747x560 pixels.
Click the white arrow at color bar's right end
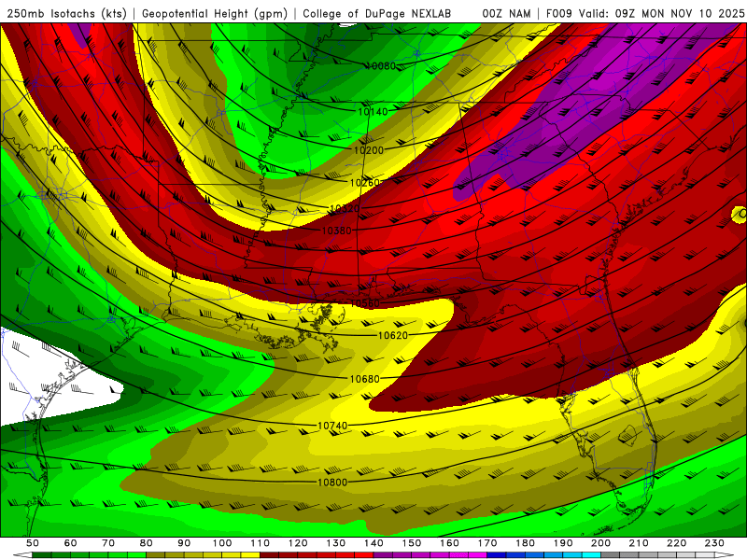[x=725, y=555]
